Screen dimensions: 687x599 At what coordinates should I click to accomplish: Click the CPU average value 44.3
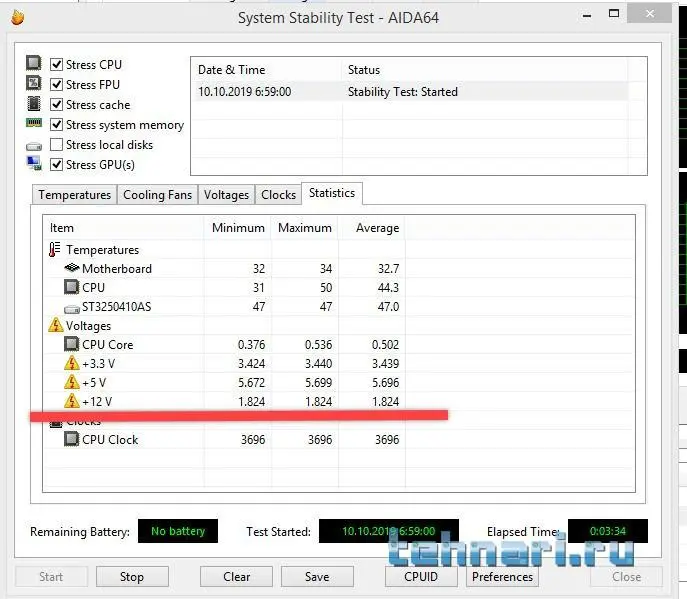click(x=388, y=287)
